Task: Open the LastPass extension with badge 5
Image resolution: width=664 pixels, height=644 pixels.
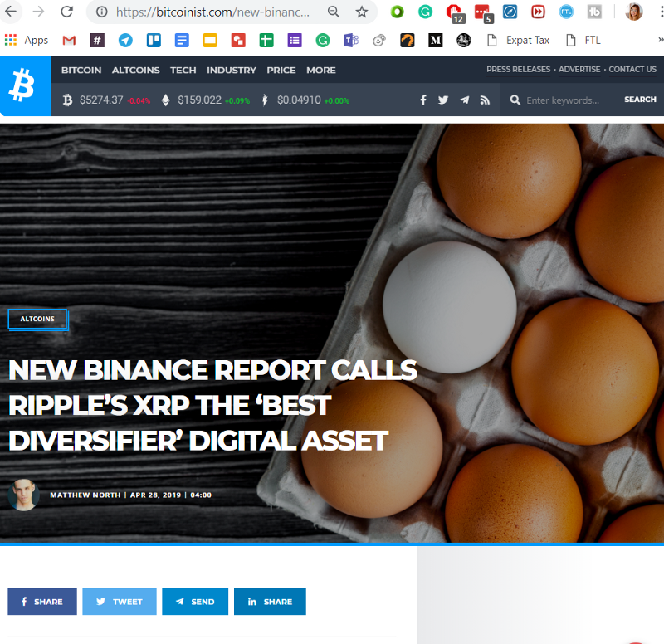Action: [483, 13]
